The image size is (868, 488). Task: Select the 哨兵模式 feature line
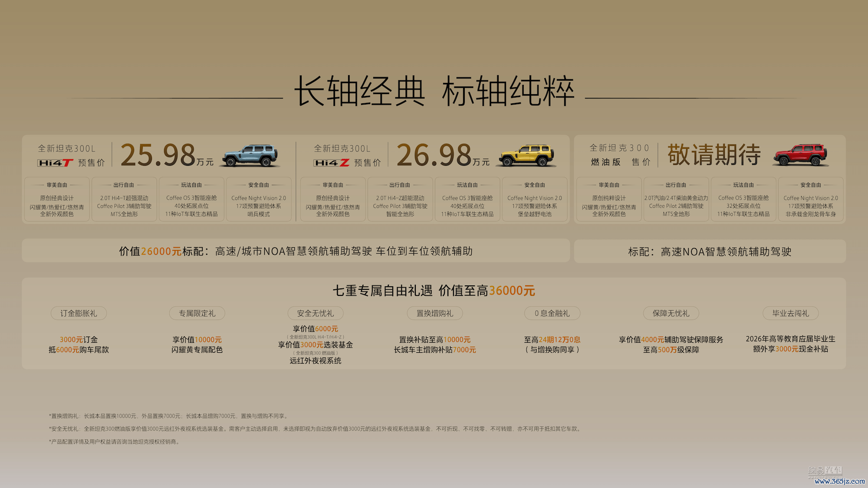tap(259, 214)
